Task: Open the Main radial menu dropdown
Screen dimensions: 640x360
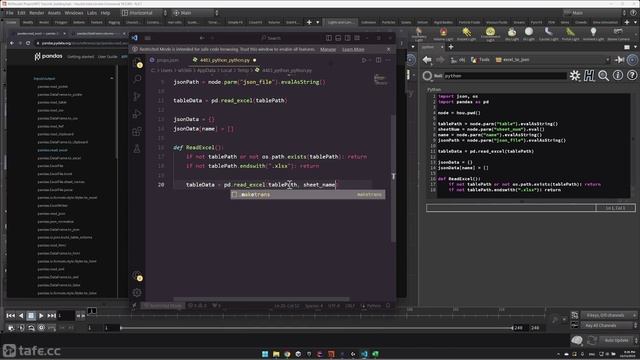Action: pos(196,13)
